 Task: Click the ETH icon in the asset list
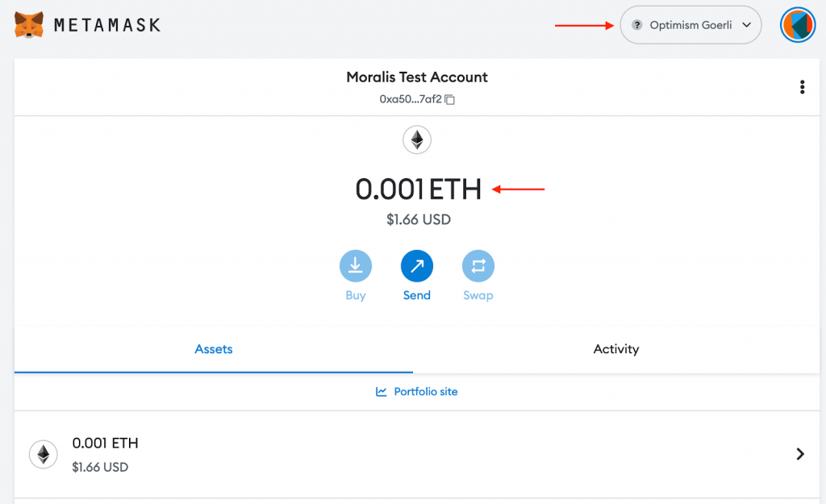point(44,454)
